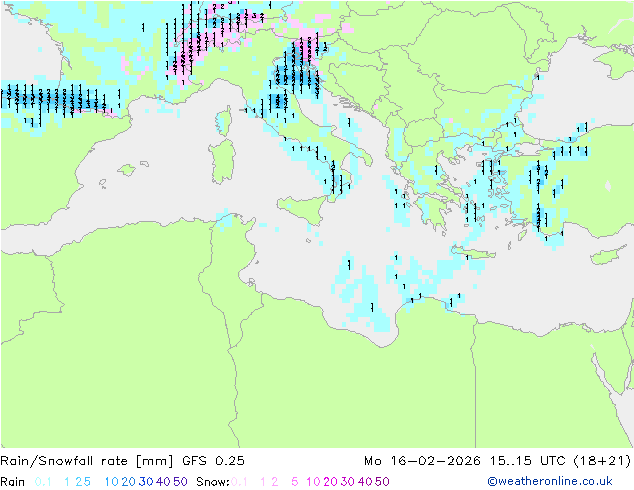Click the rain legend value 10
Image resolution: width=634 pixels, height=490 pixels.
[x=112, y=482]
